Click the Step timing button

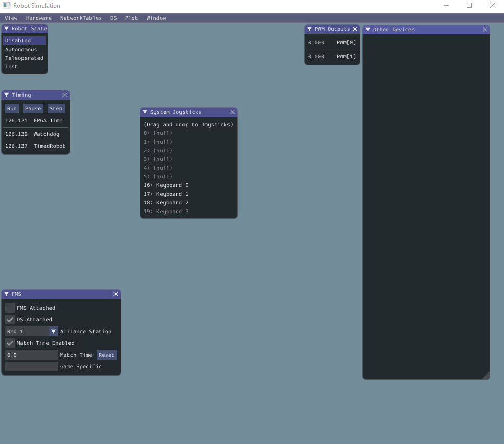click(56, 109)
